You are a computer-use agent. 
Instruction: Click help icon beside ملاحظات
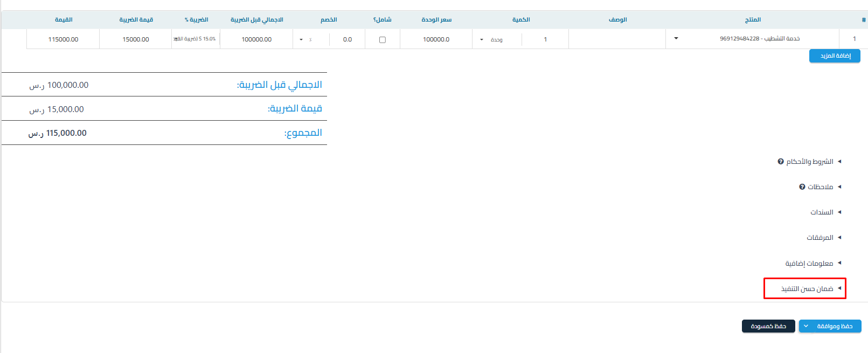click(x=802, y=187)
